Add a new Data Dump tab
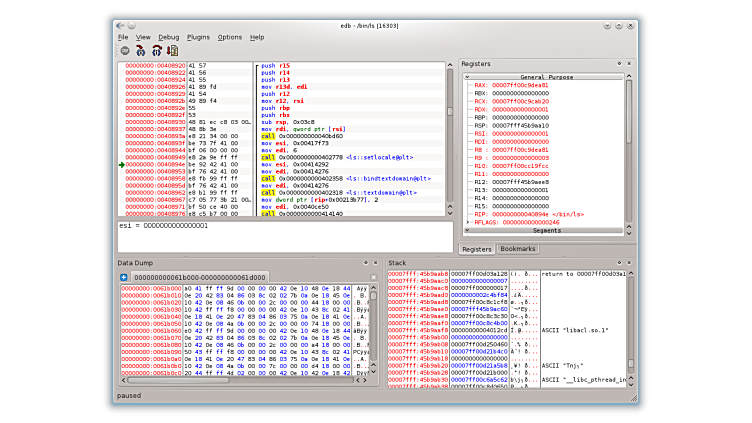 pyautogui.click(x=123, y=277)
